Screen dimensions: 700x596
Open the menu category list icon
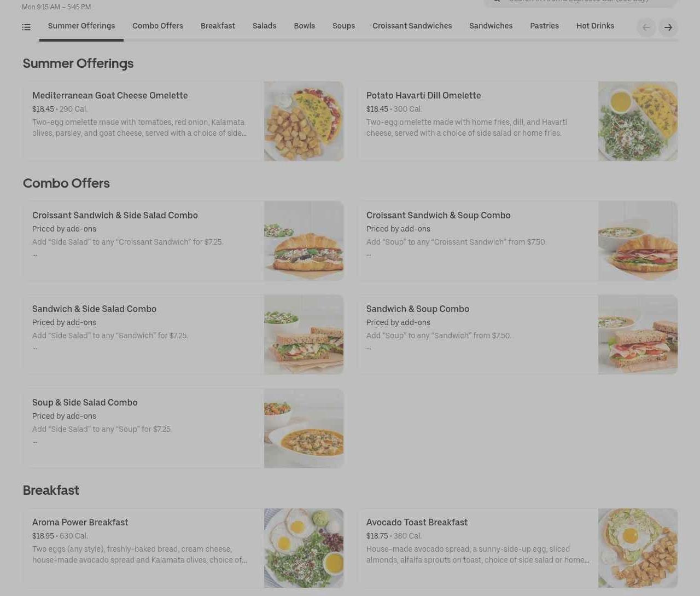pos(26,27)
